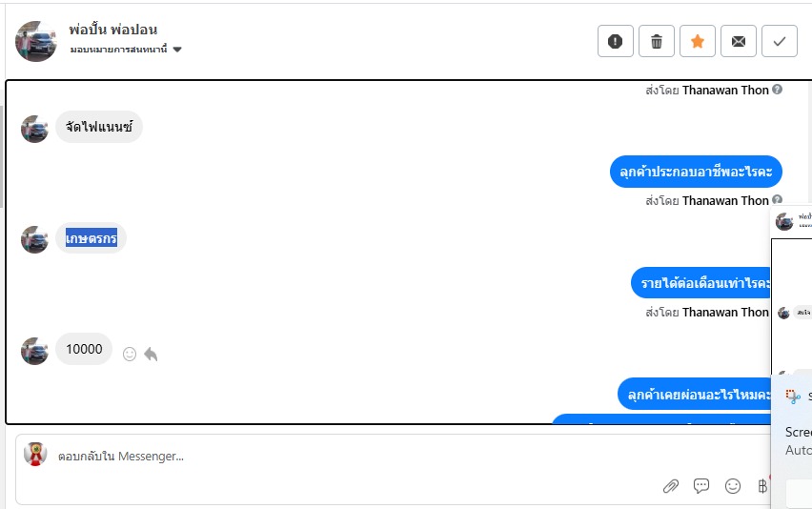Click sender avatar beside จัดไฟแนนซ์ message
Image resolution: width=812 pixels, height=509 pixels.
click(x=34, y=128)
